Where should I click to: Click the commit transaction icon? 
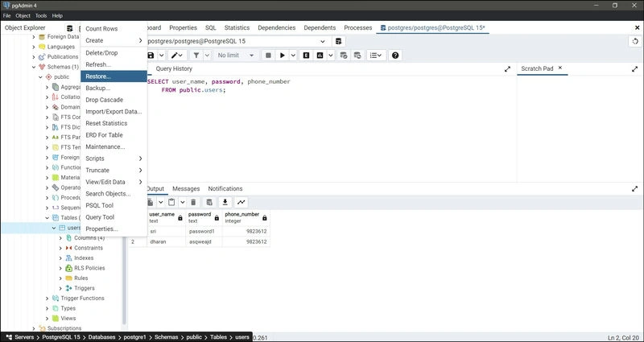345,56
